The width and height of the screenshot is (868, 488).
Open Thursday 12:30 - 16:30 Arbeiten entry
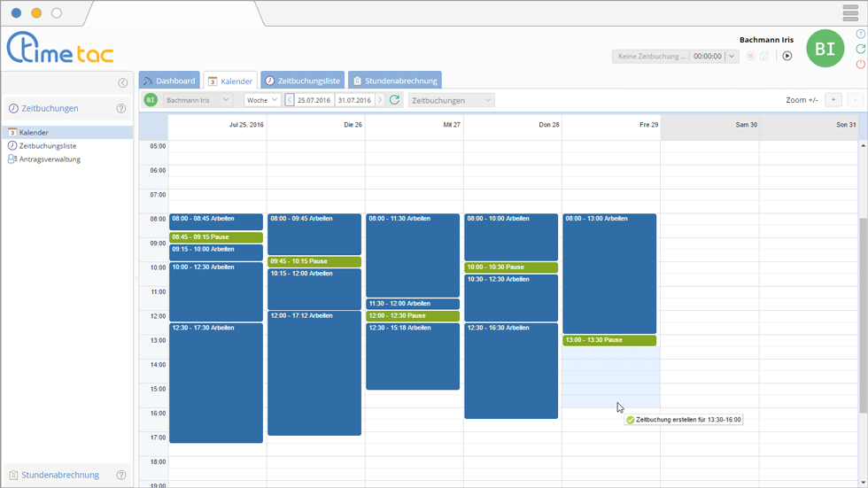coord(511,371)
